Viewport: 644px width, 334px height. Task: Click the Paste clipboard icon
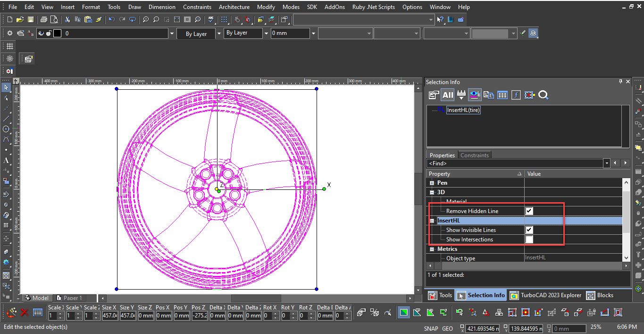88,19
